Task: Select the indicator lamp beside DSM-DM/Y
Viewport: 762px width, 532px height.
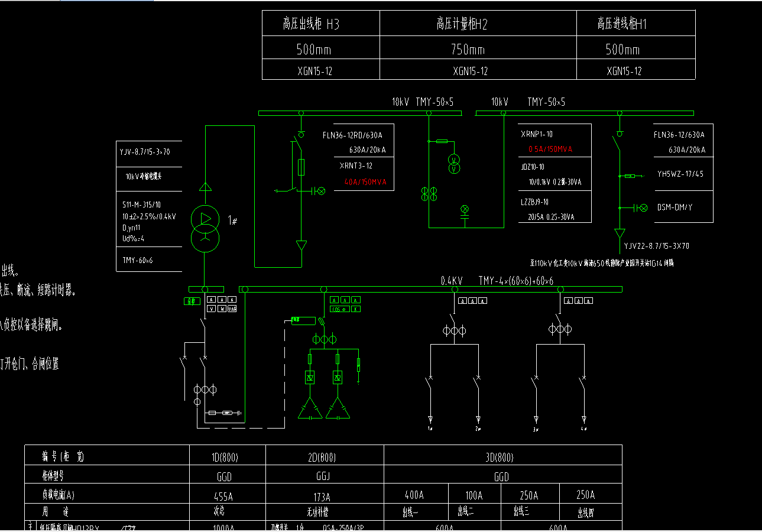Action: tap(645, 207)
